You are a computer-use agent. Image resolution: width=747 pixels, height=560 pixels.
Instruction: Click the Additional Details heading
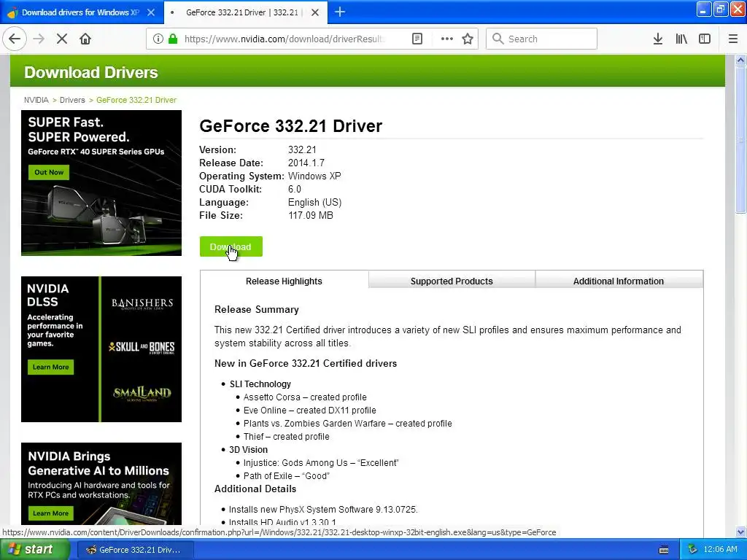[255, 489]
